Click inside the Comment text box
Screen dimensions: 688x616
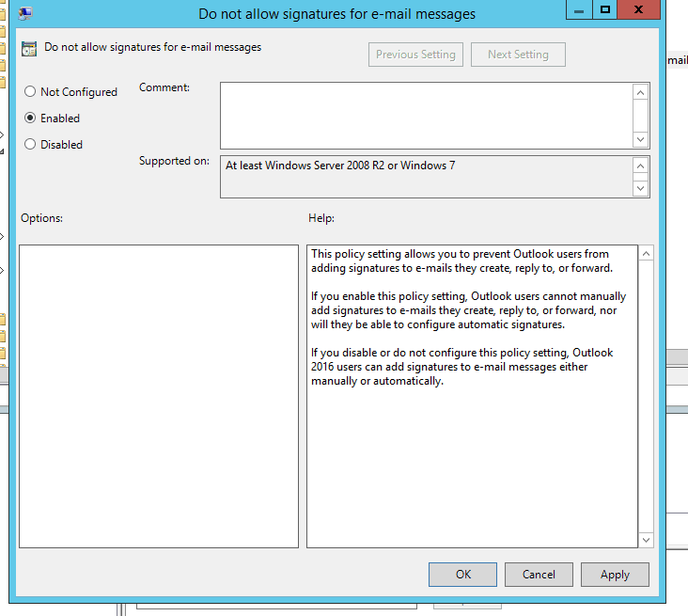[425, 115]
